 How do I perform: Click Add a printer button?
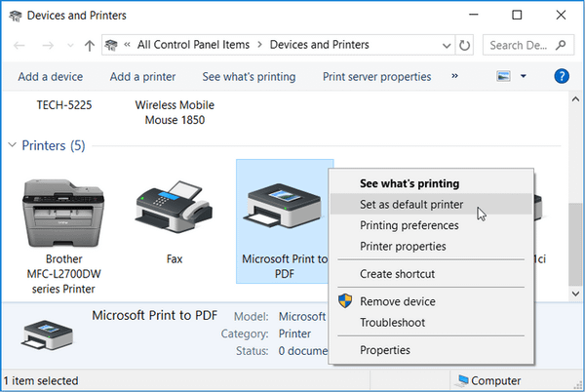pyautogui.click(x=142, y=76)
